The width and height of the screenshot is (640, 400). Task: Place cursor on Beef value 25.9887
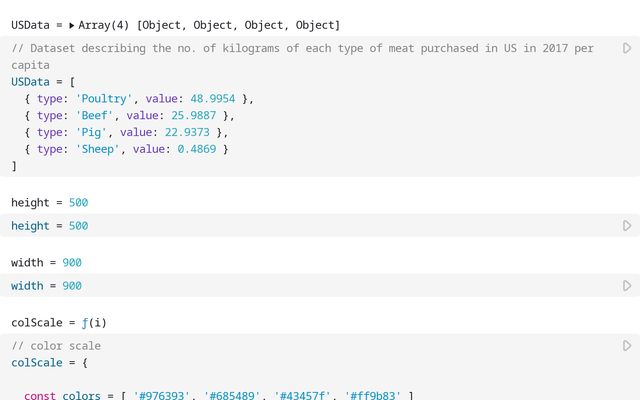193,116
